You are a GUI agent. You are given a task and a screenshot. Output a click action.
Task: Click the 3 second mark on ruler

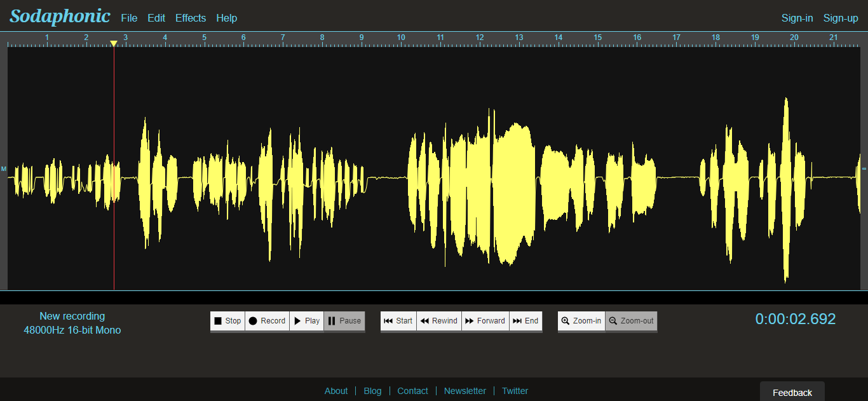click(126, 38)
